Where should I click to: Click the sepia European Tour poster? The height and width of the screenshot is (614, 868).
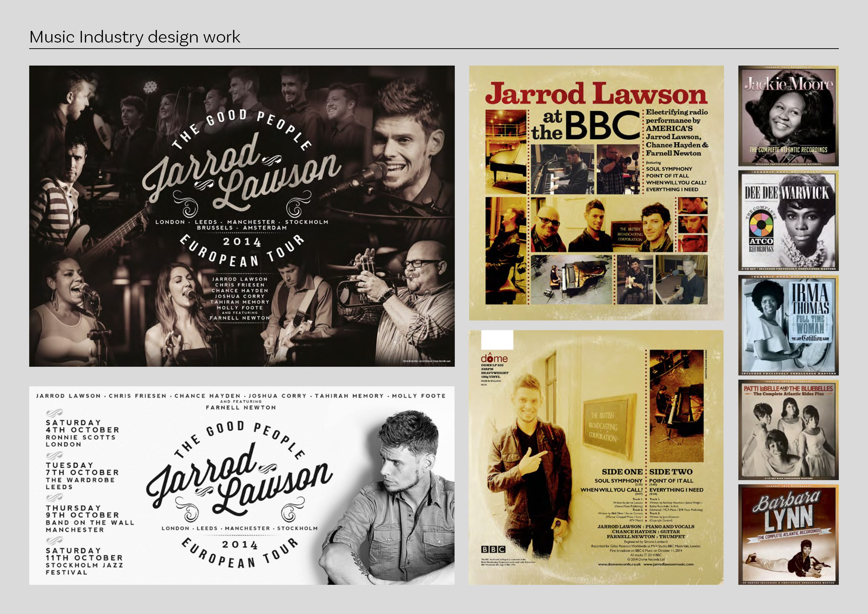pyautogui.click(x=242, y=216)
